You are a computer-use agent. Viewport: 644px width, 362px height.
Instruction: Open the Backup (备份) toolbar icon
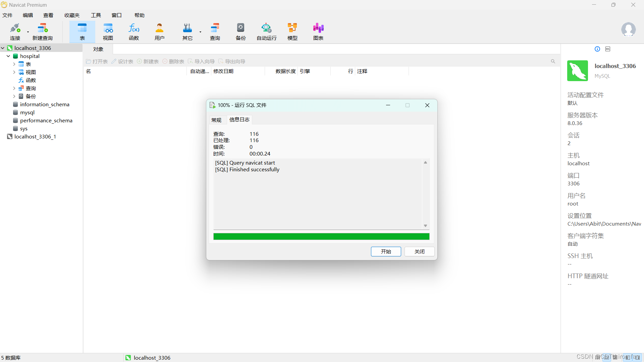click(x=241, y=32)
